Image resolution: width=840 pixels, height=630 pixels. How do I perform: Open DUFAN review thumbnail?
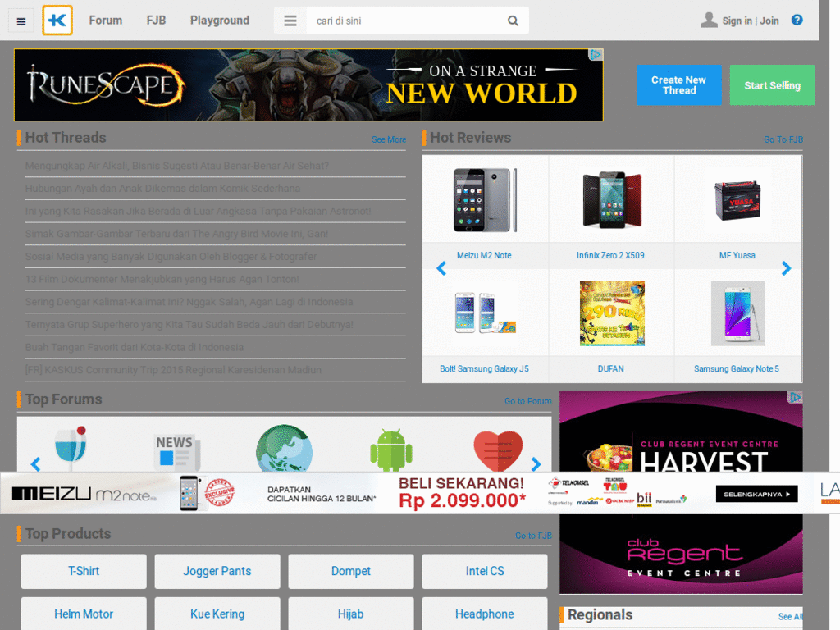pyautogui.click(x=612, y=313)
